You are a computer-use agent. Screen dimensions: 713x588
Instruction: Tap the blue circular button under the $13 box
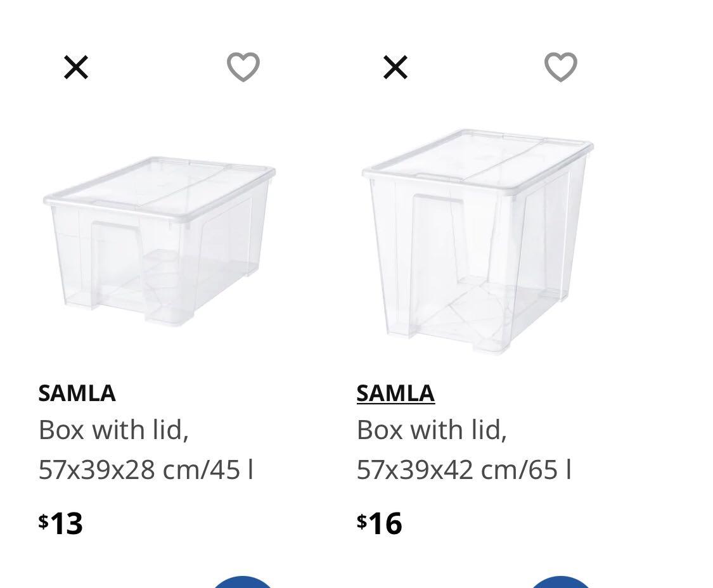(243, 584)
